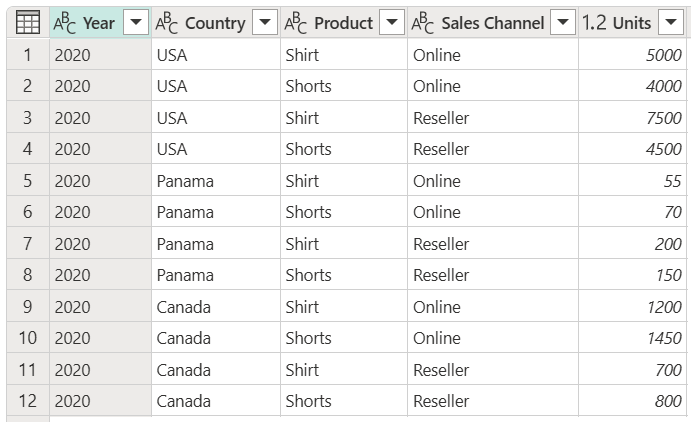691x422 pixels.
Task: Select row number 5
Action: (x=27, y=181)
